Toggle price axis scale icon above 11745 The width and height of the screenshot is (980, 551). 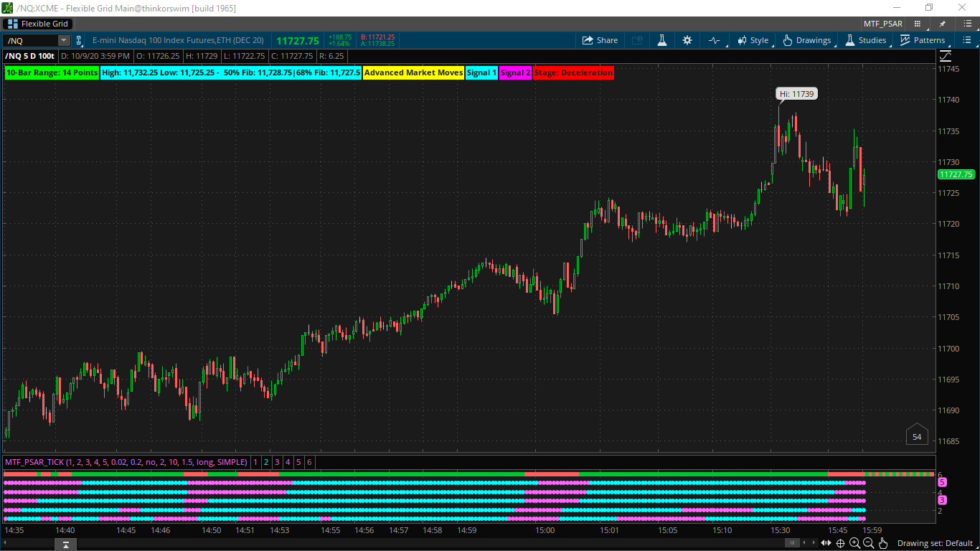(x=946, y=56)
